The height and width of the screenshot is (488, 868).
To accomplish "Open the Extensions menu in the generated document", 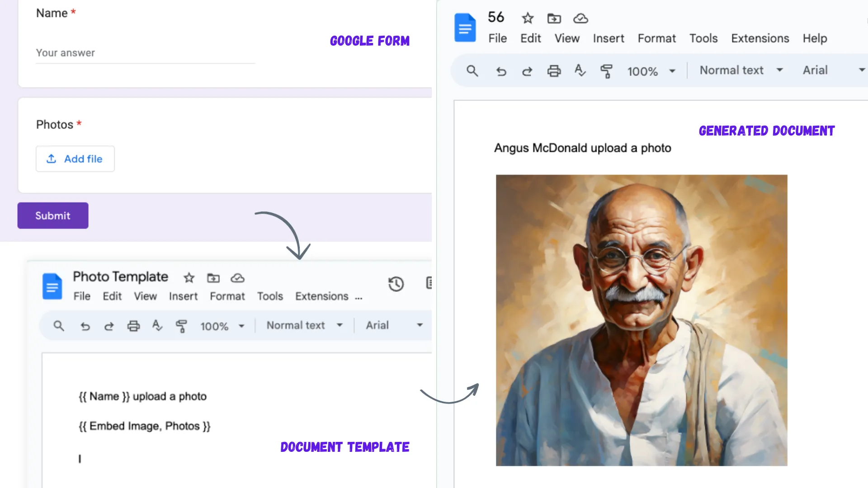I will point(760,38).
